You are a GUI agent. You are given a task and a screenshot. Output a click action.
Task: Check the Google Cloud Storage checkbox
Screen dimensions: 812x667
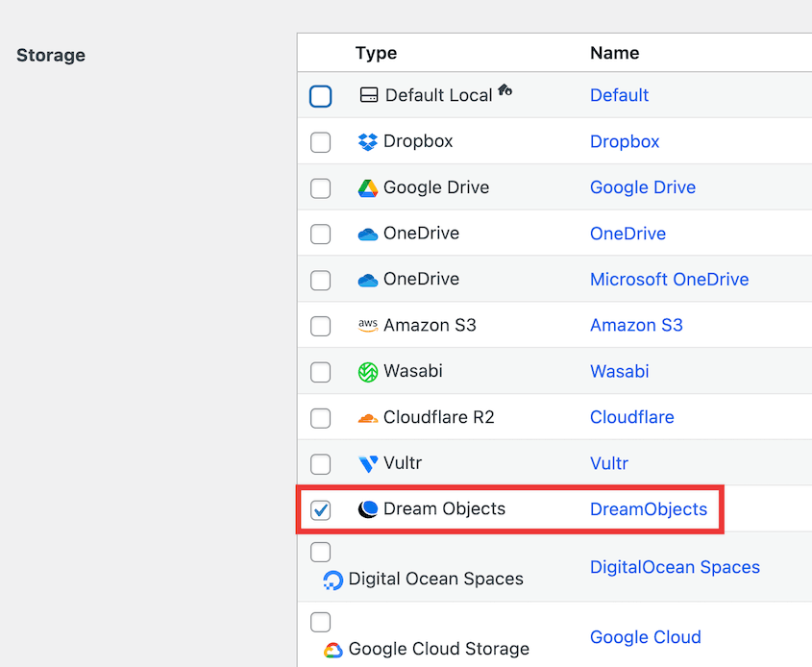[321, 622]
